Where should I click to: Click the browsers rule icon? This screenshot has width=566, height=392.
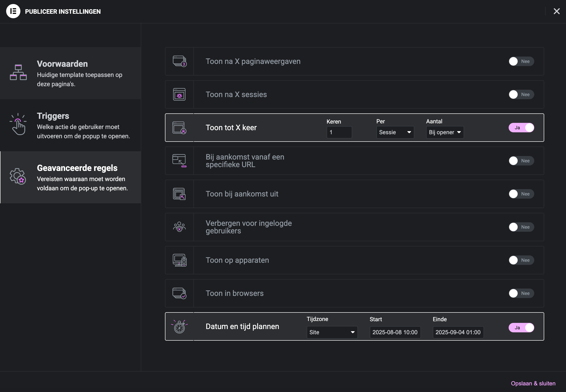(x=179, y=293)
